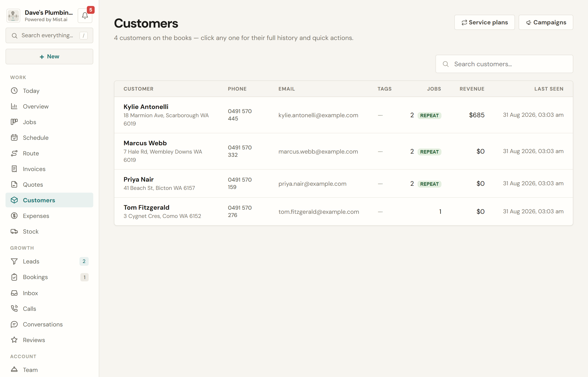Open Overview page label

pyautogui.click(x=36, y=106)
